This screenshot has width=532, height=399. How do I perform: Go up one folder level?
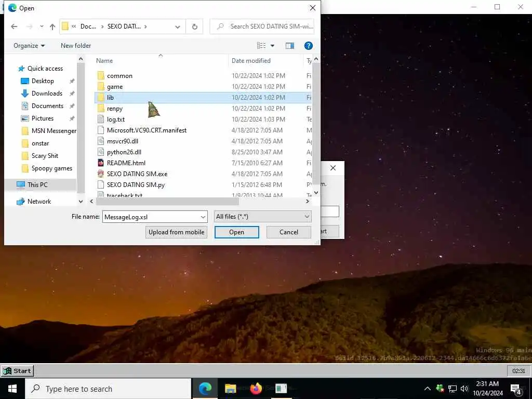[x=52, y=26]
